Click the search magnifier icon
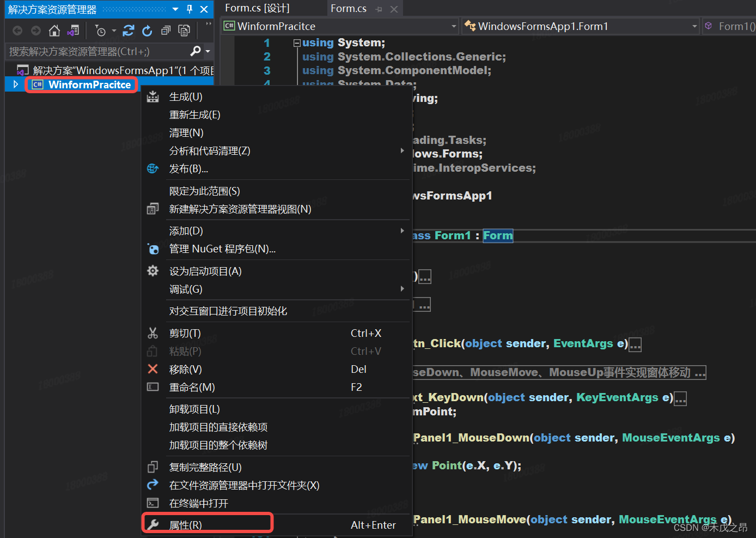This screenshot has width=756, height=538. [x=196, y=51]
